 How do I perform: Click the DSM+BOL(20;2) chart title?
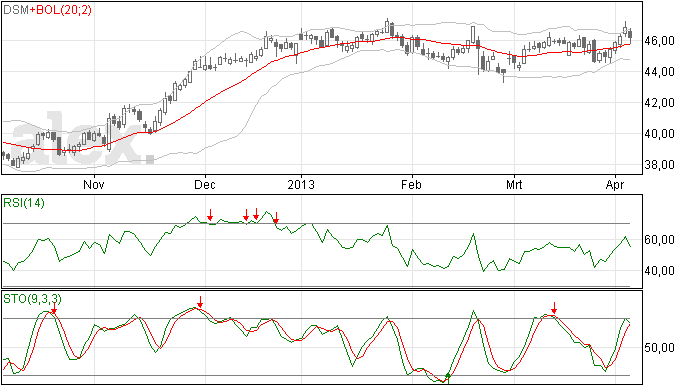tap(48, 10)
